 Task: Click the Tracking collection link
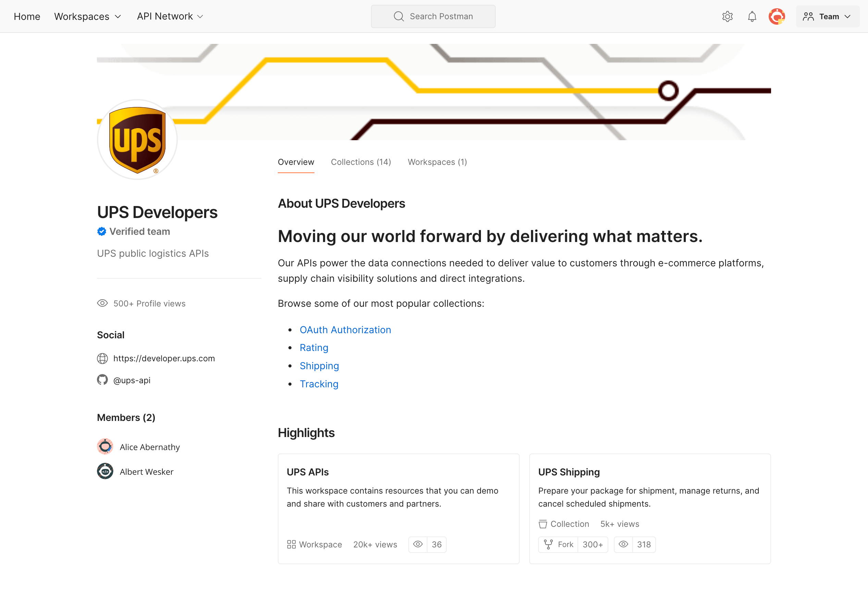point(319,383)
